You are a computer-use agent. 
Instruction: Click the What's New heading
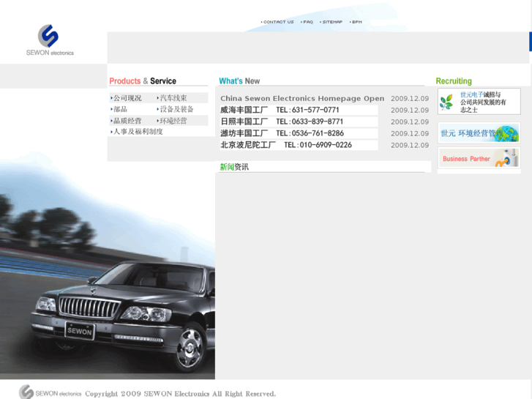click(239, 81)
